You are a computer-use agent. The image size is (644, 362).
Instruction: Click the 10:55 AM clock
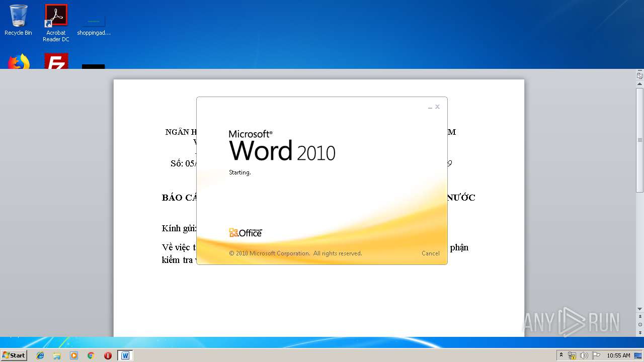[x=618, y=355]
